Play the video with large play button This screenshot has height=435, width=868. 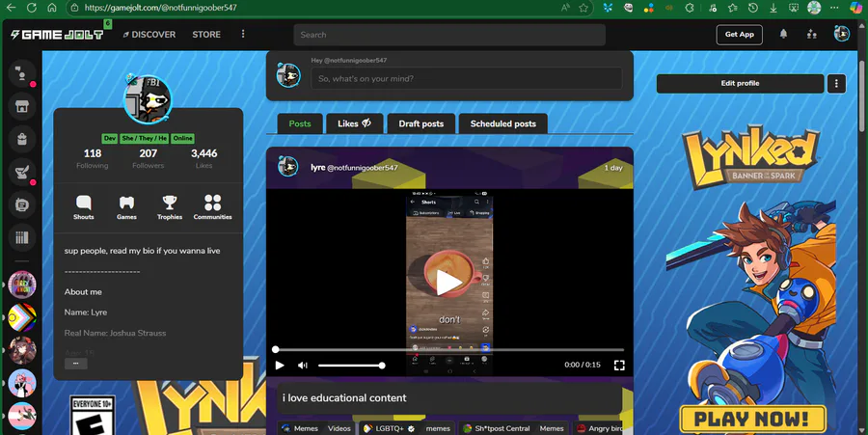click(x=448, y=283)
